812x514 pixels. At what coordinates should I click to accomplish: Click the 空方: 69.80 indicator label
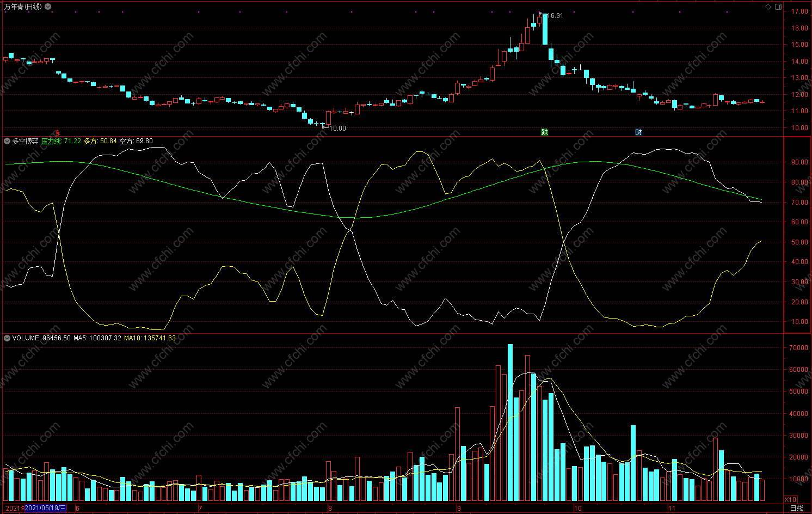[136, 141]
